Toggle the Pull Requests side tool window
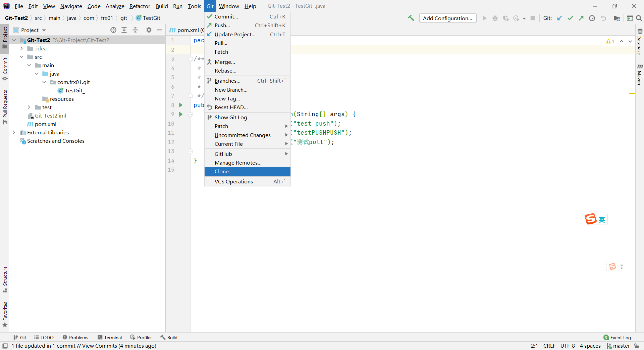The height and width of the screenshot is (350, 644). [x=5, y=107]
